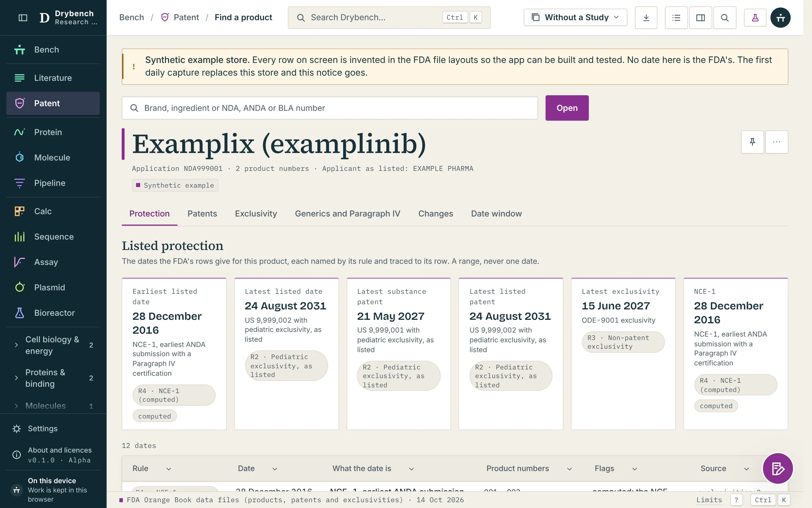Click the magnifier icon in top toolbar
812x508 pixels.
725,18
